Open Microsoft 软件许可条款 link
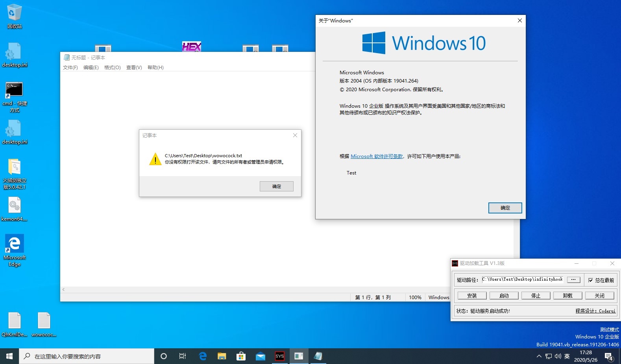The width and height of the screenshot is (621, 364). click(x=377, y=156)
